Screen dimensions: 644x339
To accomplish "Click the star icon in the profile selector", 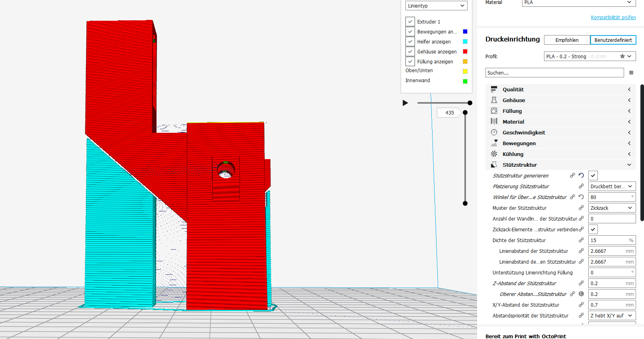I will 622,56.
